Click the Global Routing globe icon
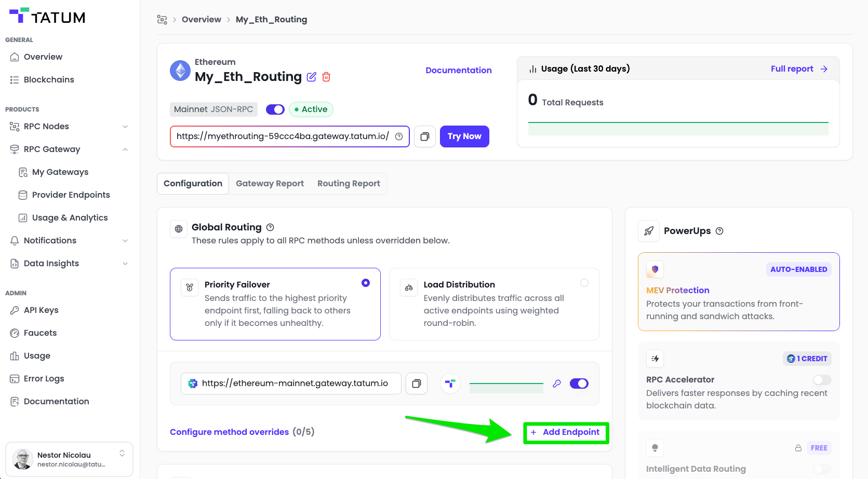This screenshot has height=479, width=868. coord(179,229)
